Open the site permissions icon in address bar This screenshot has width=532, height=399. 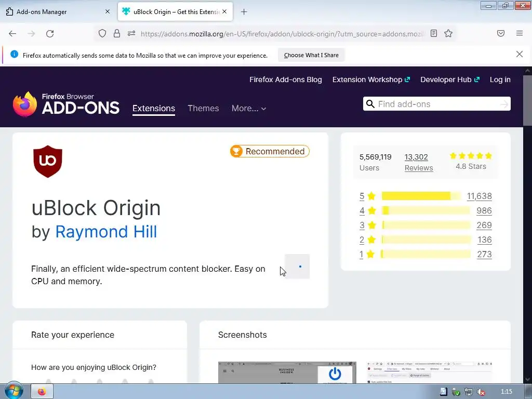131,34
